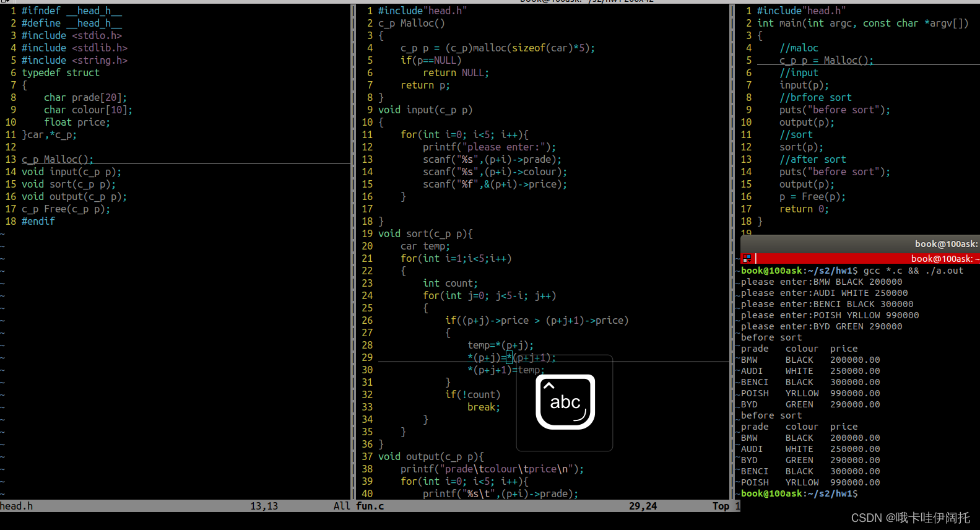
Task: Click 'please enter:AUDI WHITE 250000' terminal line
Action: pyautogui.click(x=825, y=293)
